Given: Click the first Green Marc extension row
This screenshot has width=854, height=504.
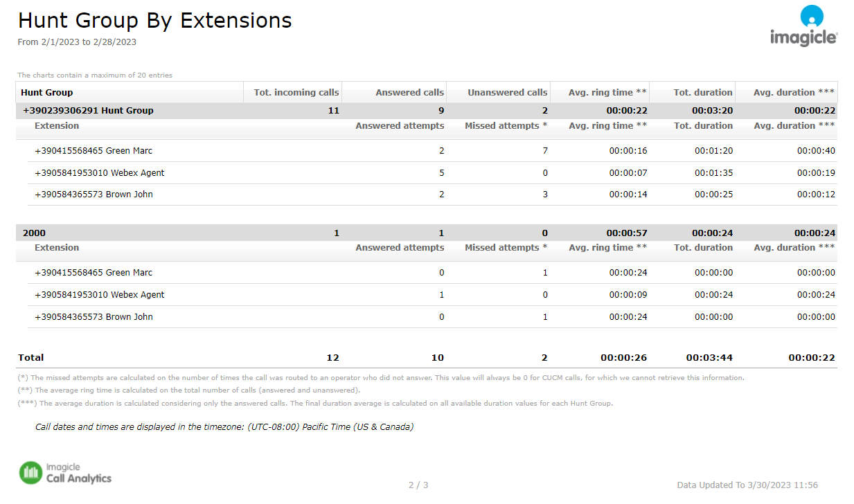Looking at the screenshot, I should 94,151.
